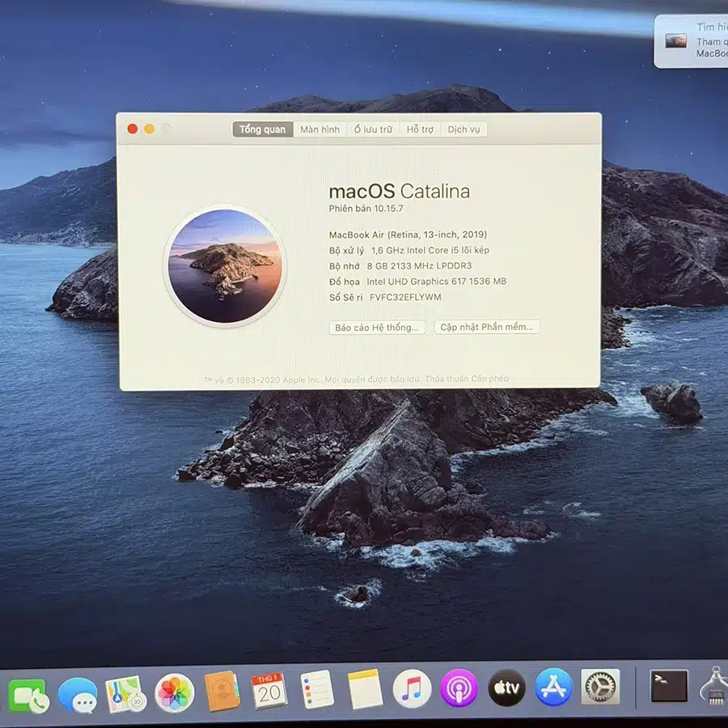Open the Reminders app in the dock
The width and height of the screenshot is (728, 728).
point(316,689)
